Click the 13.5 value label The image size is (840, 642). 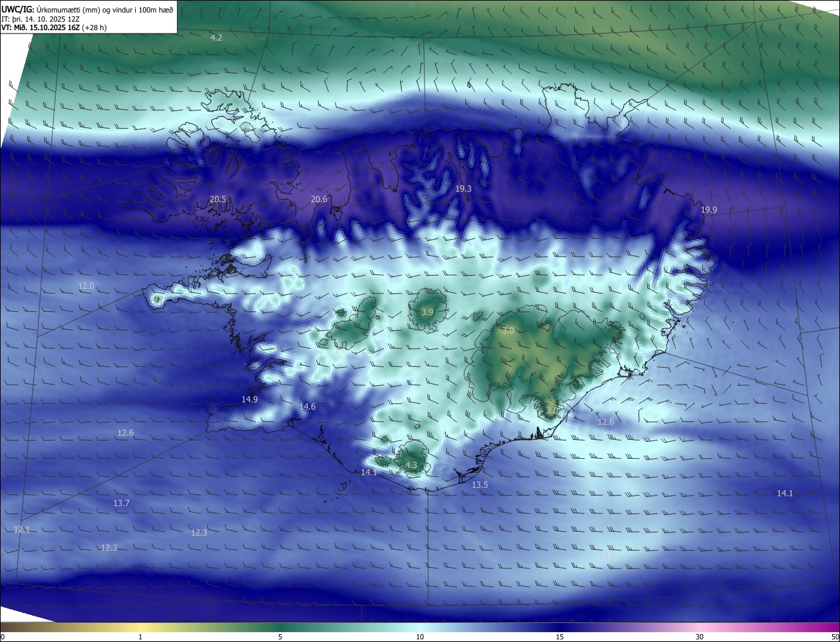pyautogui.click(x=480, y=484)
